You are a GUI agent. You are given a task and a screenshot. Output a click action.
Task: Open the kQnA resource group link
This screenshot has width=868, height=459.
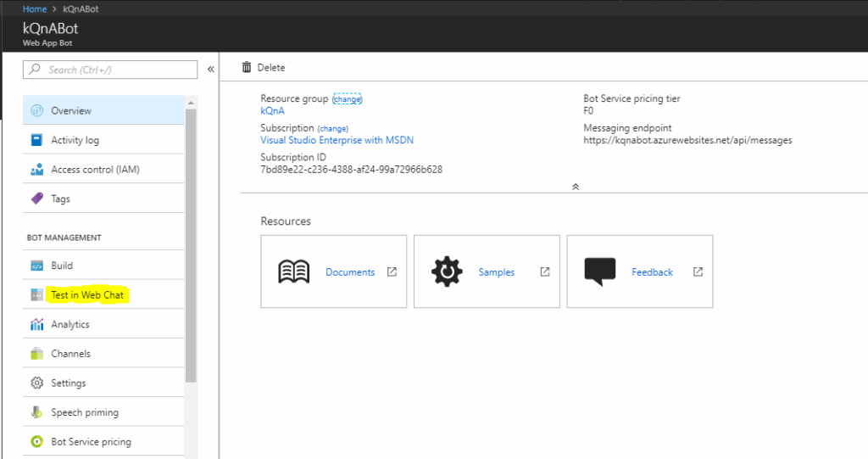[272, 111]
